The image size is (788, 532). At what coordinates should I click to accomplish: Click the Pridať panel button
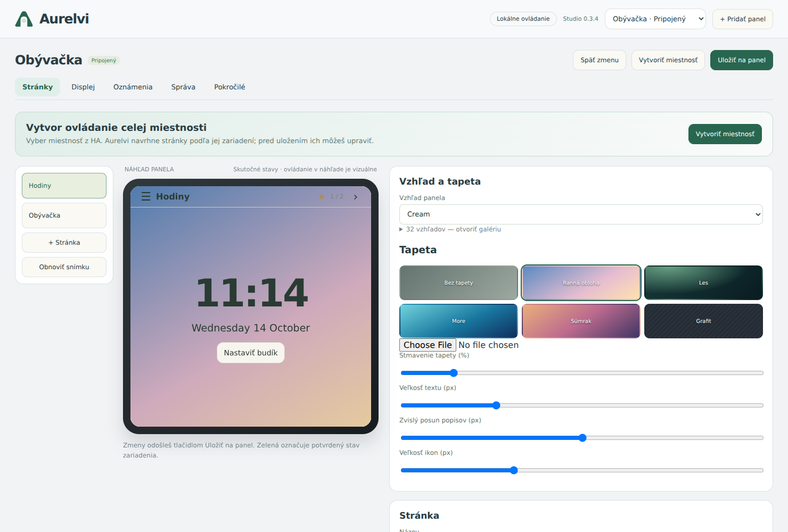[x=743, y=19]
